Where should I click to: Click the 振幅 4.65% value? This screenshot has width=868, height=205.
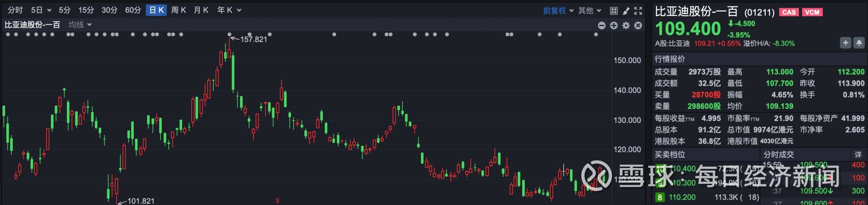782,95
